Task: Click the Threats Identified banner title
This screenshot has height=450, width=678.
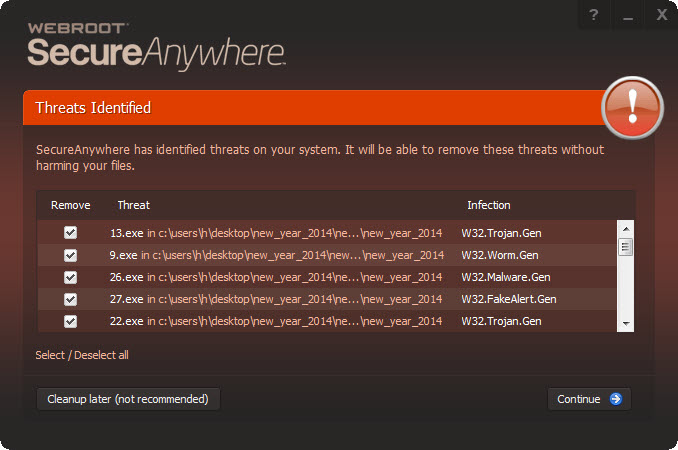Action: [x=93, y=108]
